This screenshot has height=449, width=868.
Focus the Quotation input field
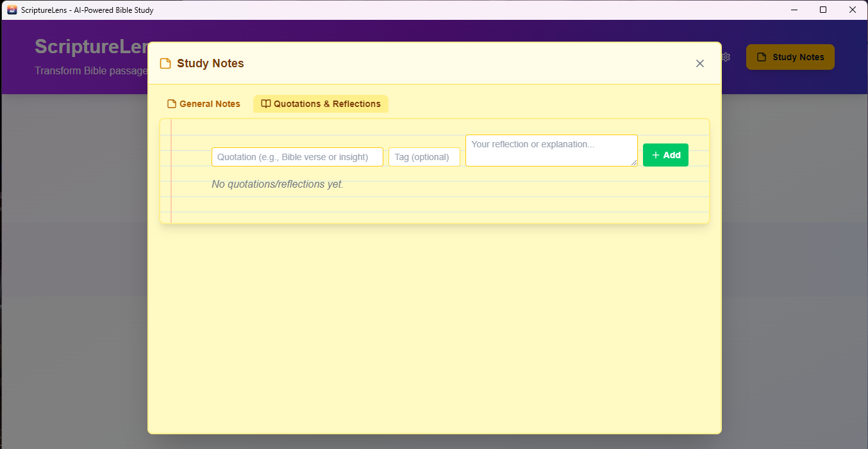tap(297, 157)
